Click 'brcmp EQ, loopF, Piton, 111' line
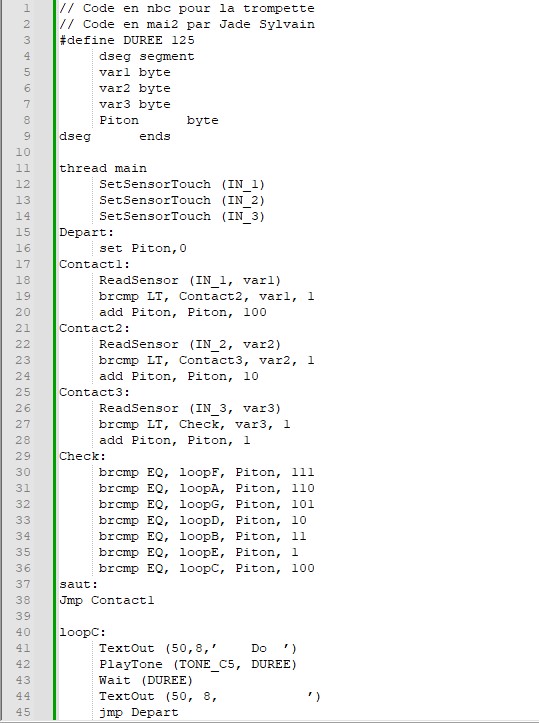 point(207,472)
